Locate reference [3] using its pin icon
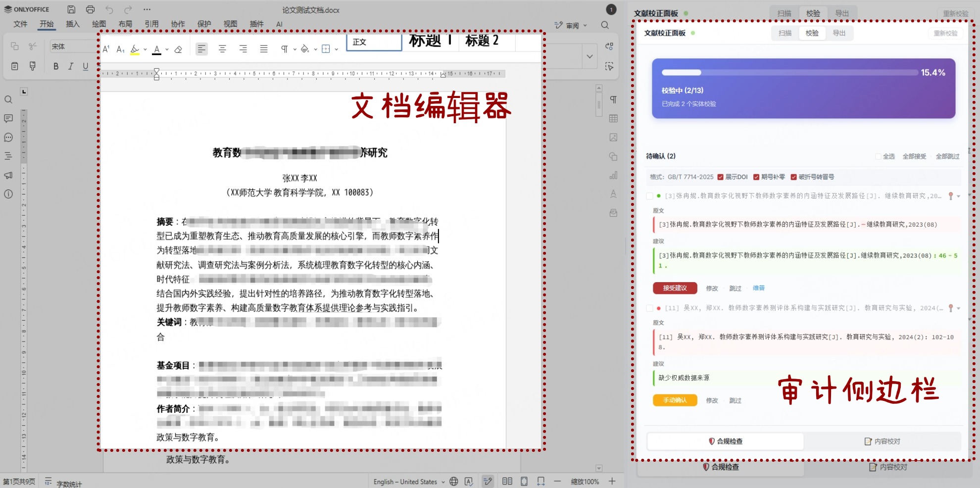980x488 pixels. tap(950, 196)
